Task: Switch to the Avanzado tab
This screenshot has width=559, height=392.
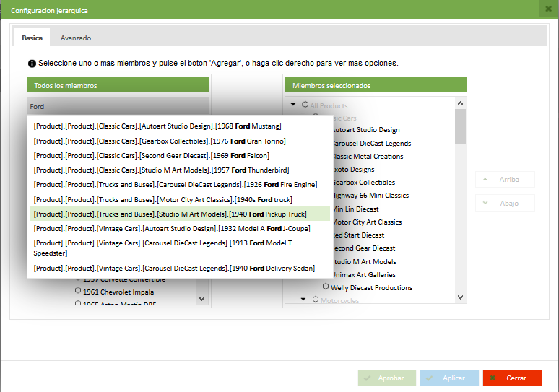Action: tap(76, 38)
